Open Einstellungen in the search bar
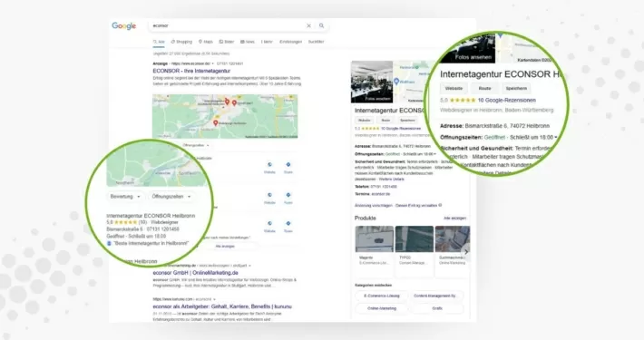 [x=290, y=42]
